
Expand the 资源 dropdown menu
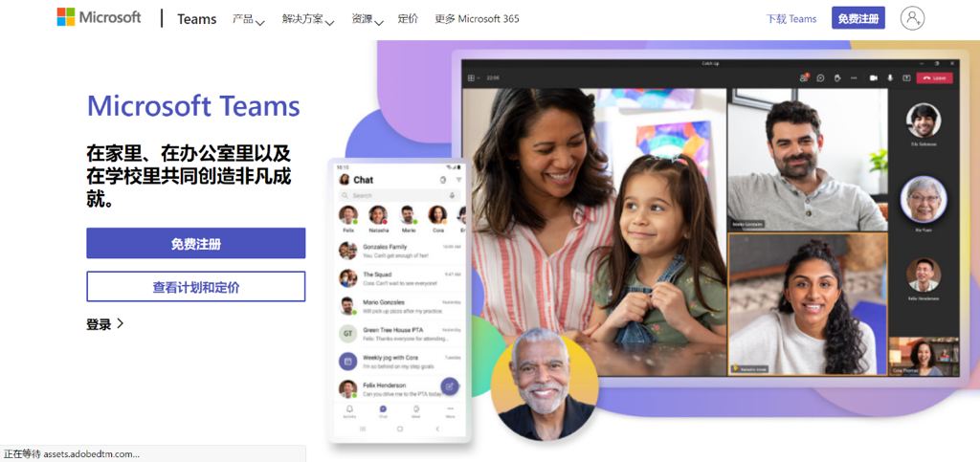tap(367, 19)
